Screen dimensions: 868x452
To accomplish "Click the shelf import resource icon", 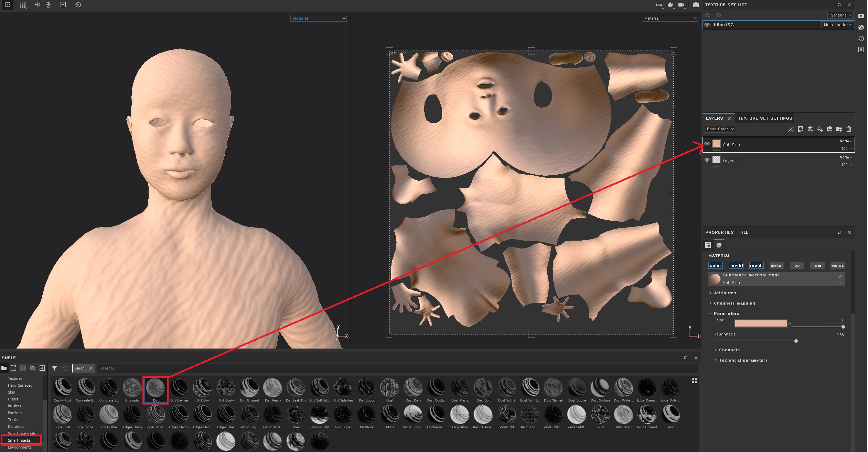I will point(42,368).
